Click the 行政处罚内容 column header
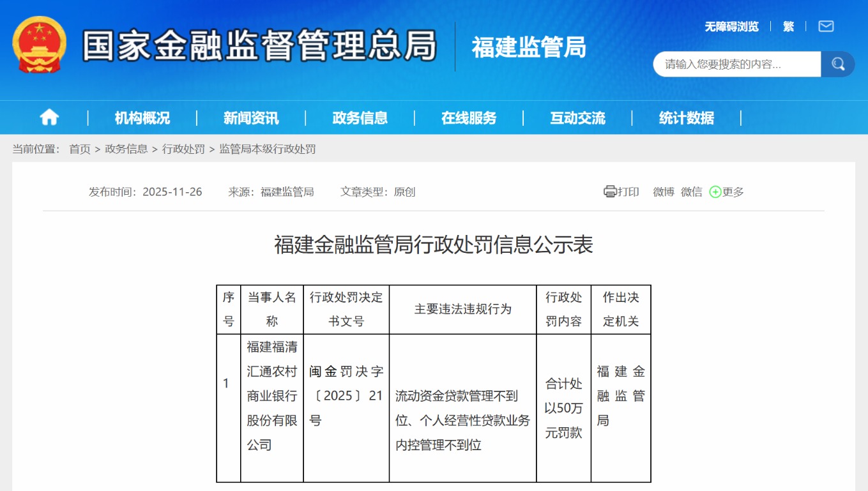This screenshot has height=491, width=868. pyautogui.click(x=564, y=309)
